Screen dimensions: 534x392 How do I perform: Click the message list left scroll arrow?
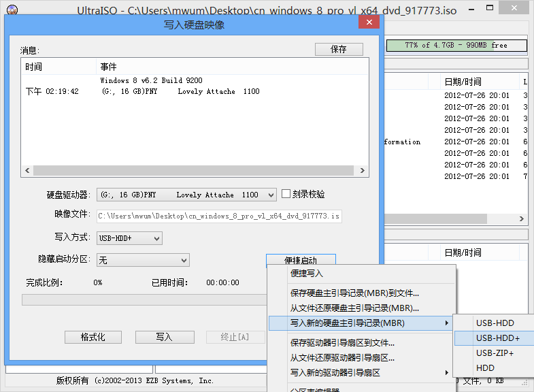(x=28, y=170)
